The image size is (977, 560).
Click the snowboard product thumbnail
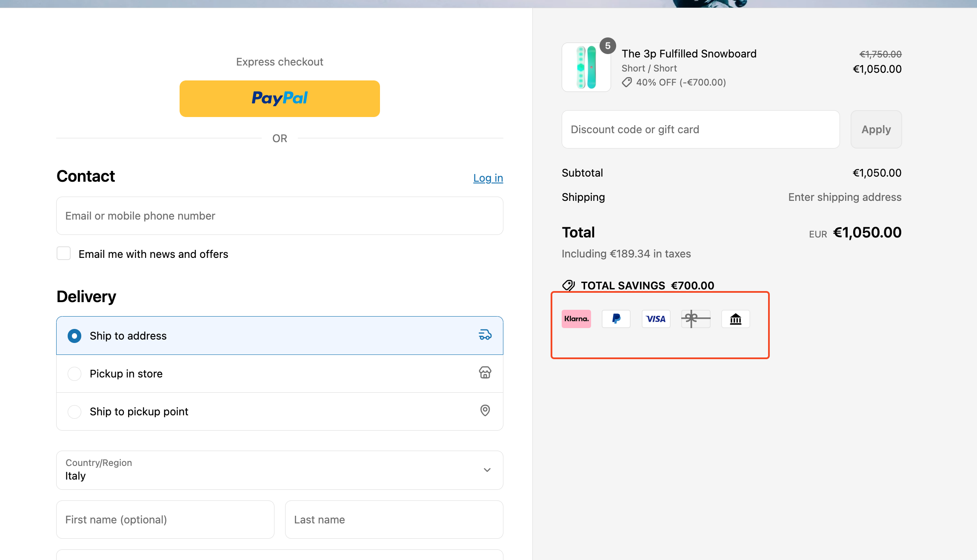(x=586, y=67)
